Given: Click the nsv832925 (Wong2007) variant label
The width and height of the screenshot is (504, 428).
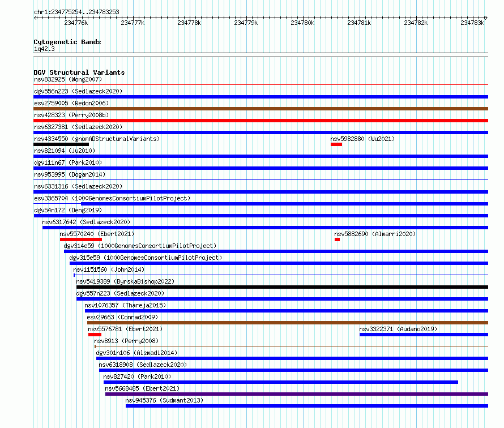Looking at the screenshot, I should point(68,79).
